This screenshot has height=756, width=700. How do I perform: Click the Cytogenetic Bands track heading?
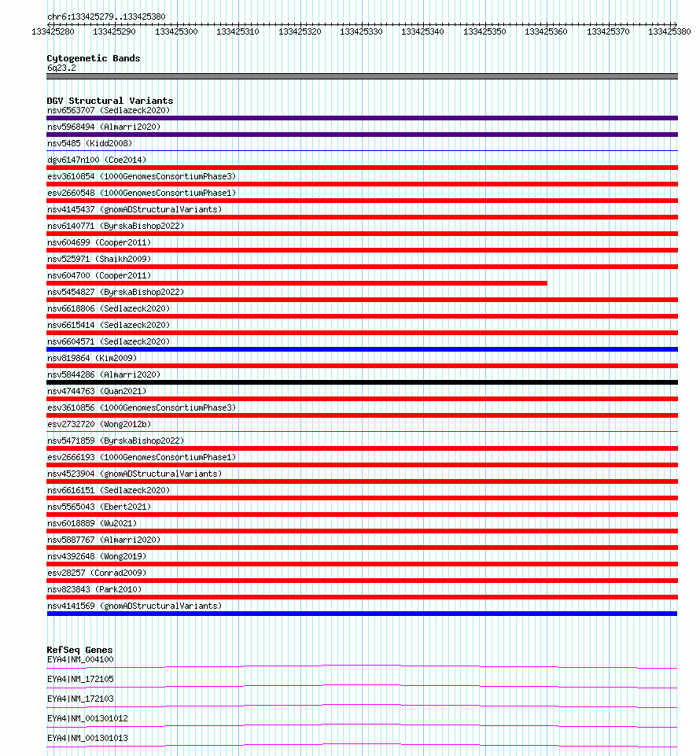(x=94, y=58)
